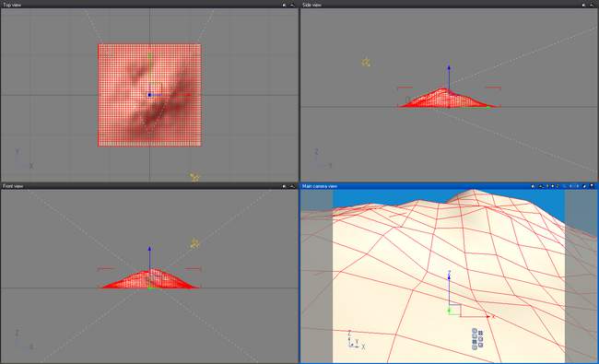Select the red terrain mesh in Top view
The height and width of the screenshot is (364, 599).
coord(149,95)
